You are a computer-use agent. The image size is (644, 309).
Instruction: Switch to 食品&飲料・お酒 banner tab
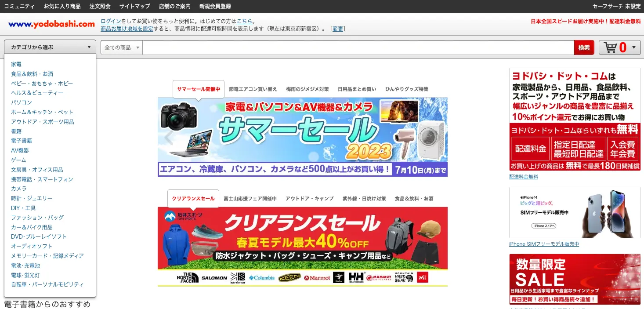tap(414, 199)
